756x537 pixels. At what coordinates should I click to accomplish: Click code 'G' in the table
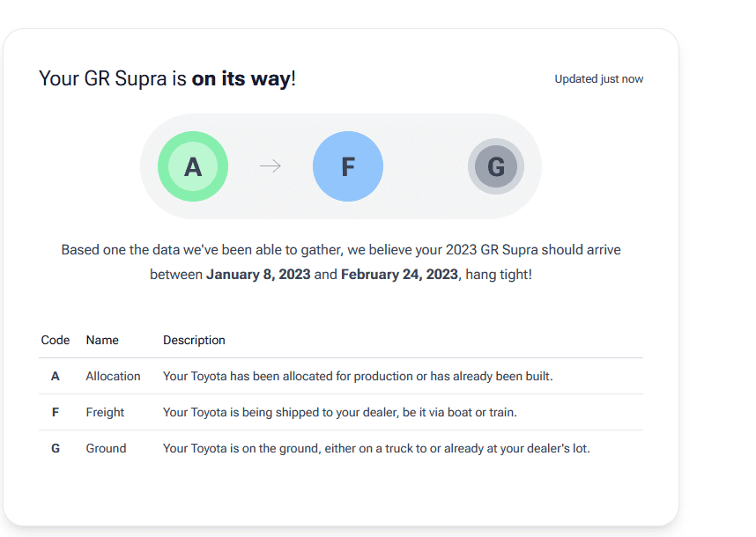pyautogui.click(x=56, y=448)
